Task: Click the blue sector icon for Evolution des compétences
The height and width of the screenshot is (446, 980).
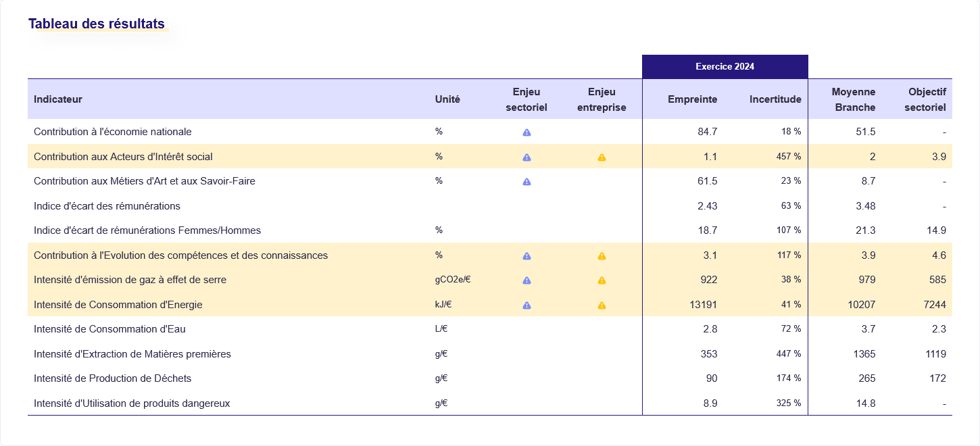Action: click(x=526, y=256)
